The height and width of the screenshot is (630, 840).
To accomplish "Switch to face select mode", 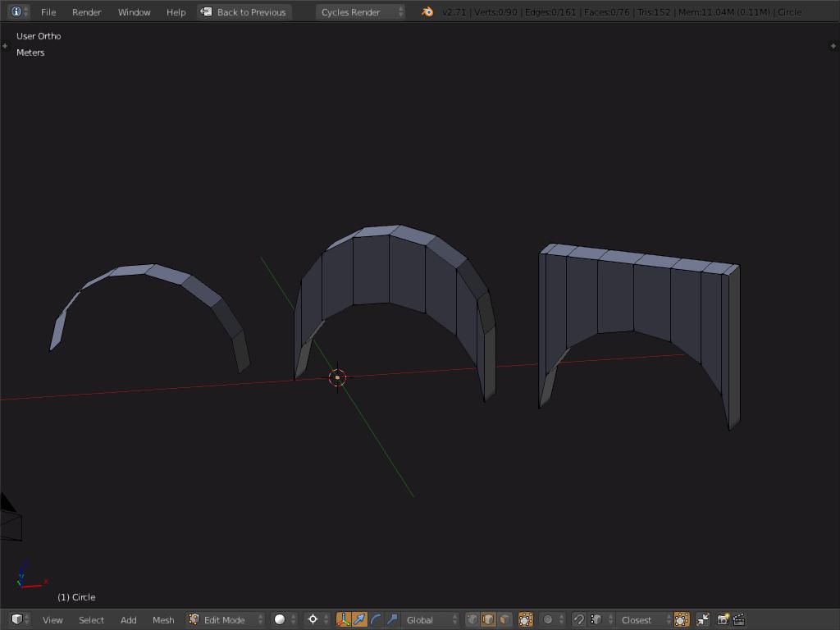I will tap(504, 619).
